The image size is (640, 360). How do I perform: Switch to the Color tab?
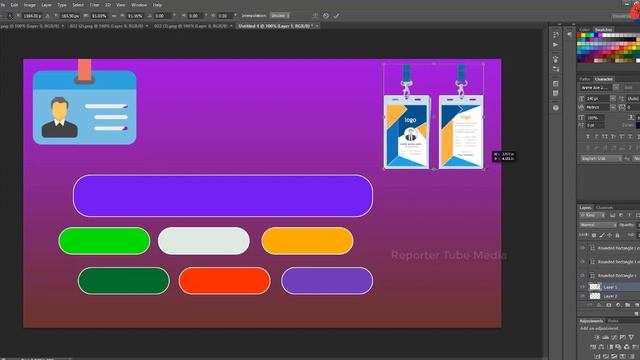click(x=584, y=30)
